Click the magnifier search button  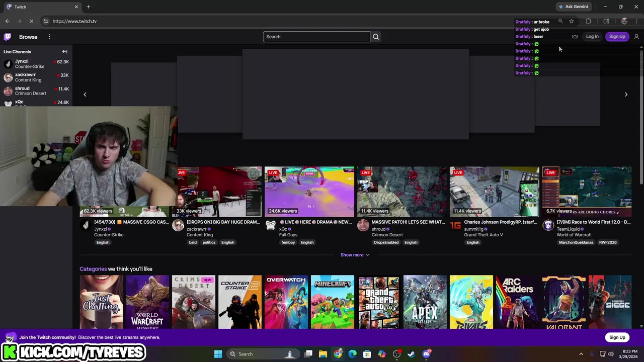point(376,37)
